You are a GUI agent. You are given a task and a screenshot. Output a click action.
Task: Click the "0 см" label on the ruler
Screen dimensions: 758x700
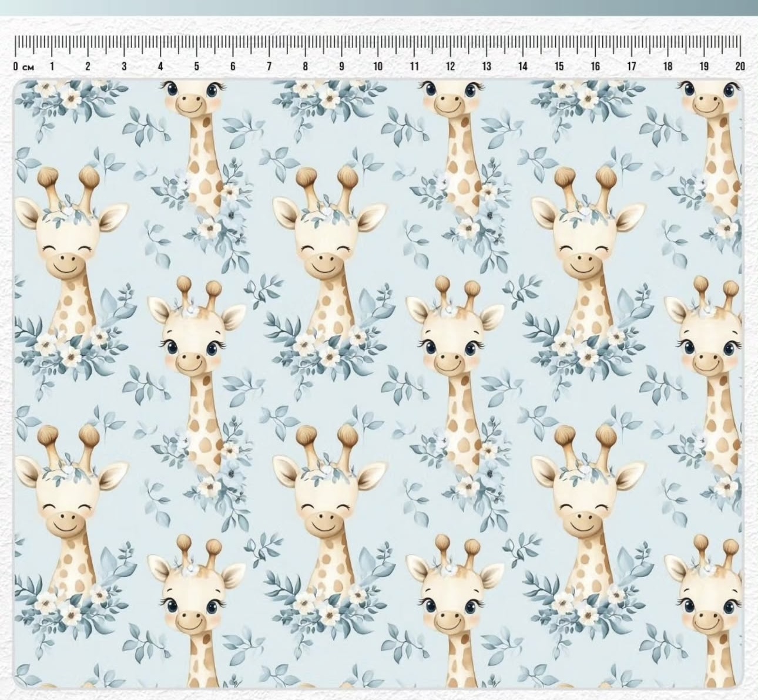pos(24,66)
